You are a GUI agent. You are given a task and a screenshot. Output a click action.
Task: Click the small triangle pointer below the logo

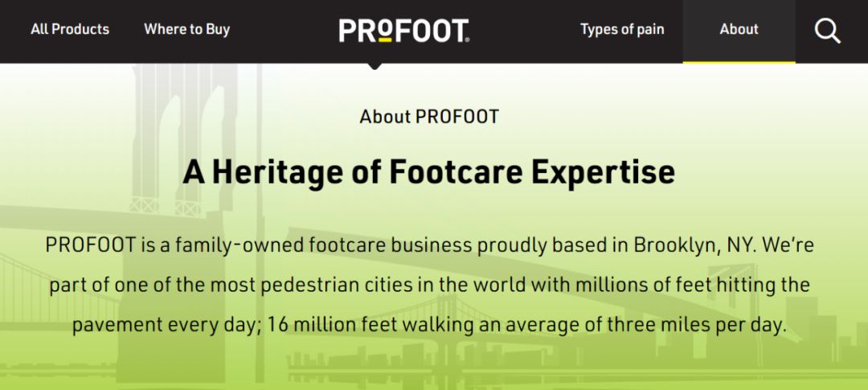coord(374,66)
